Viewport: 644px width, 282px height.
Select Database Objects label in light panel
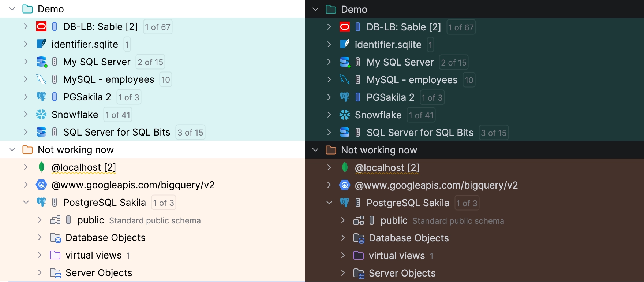point(105,238)
